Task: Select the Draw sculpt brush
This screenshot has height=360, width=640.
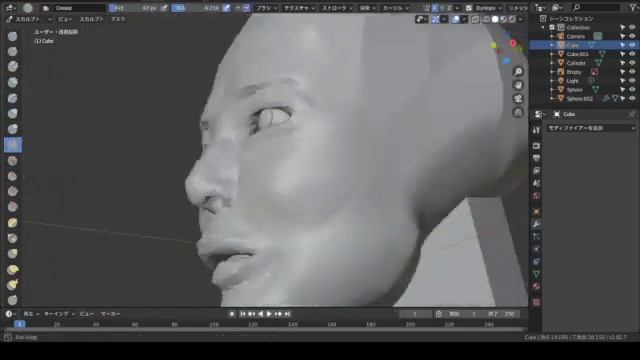Action: pyautogui.click(x=13, y=36)
